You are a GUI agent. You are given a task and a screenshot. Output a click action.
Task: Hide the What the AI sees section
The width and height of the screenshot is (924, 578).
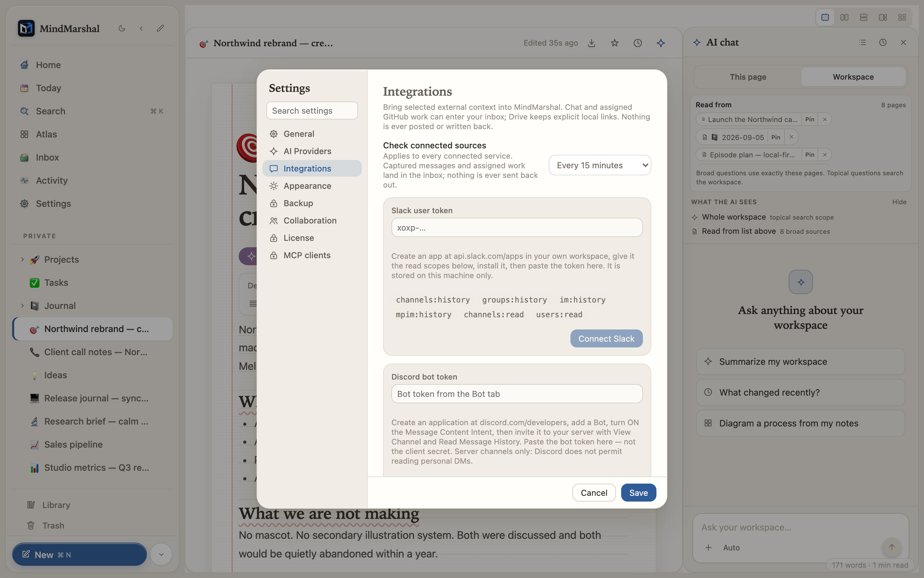tap(899, 202)
